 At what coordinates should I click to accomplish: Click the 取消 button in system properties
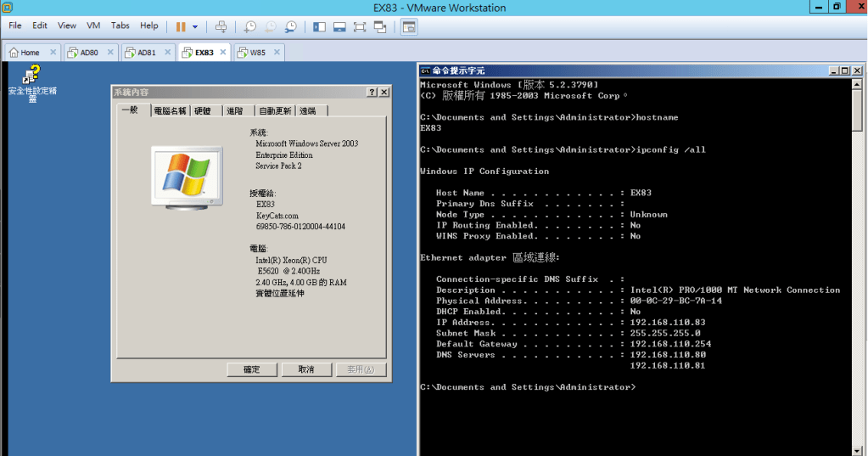[306, 369]
